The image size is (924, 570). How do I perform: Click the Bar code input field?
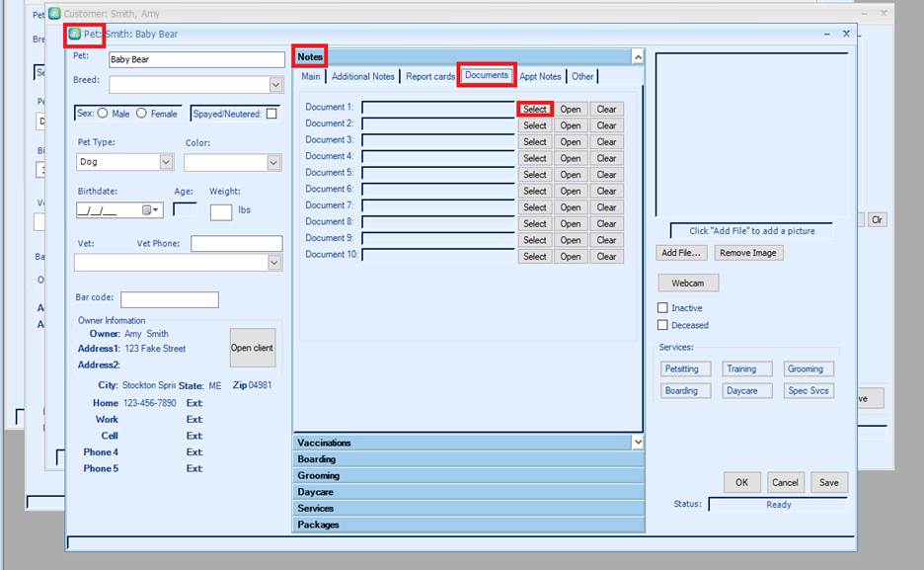tap(170, 299)
